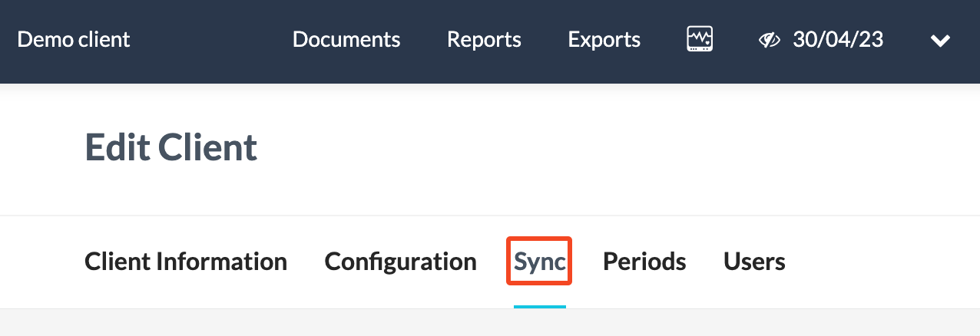The height and width of the screenshot is (336, 980).
Task: Click the letter S in Sync
Action: point(521,262)
